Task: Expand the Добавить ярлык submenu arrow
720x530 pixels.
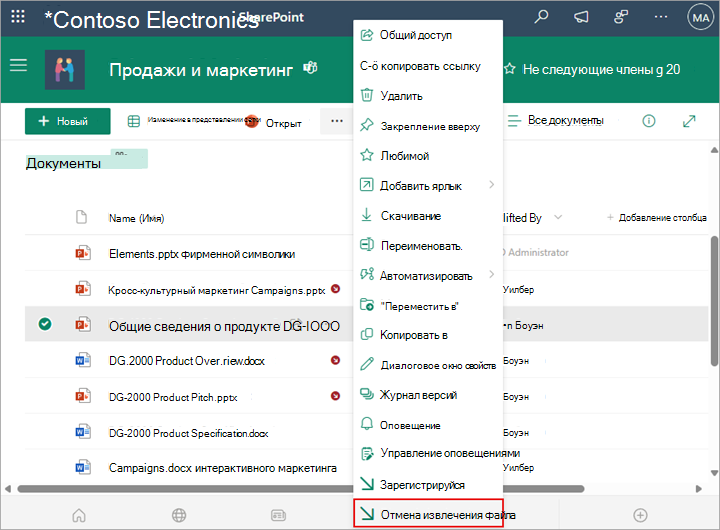Action: [x=492, y=185]
